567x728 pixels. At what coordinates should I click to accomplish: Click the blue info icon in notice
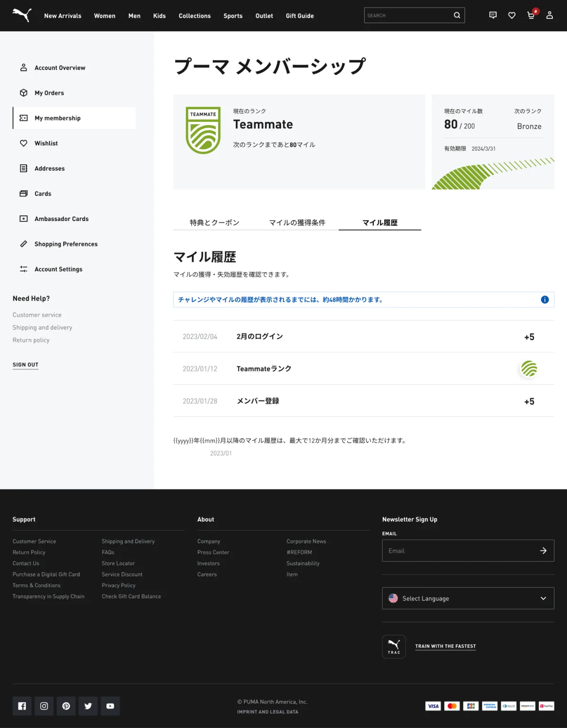(545, 299)
